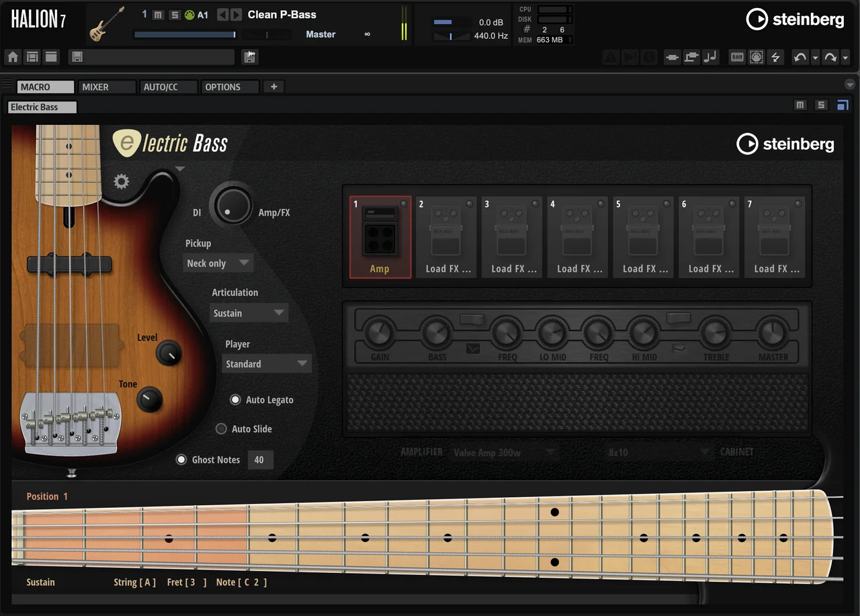
Task: Toggle the Ghost Notes option
Action: click(181, 460)
